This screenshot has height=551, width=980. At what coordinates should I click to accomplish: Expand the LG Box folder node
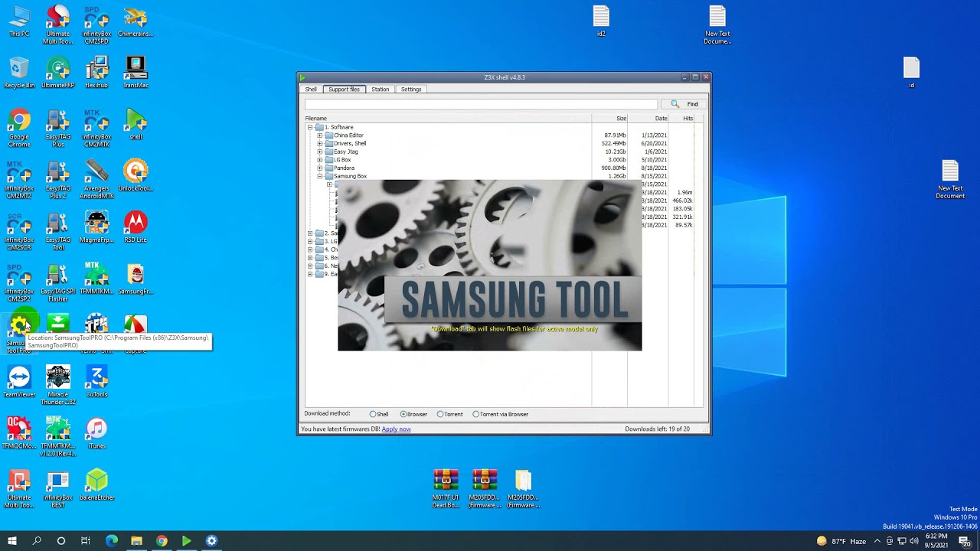(320, 160)
